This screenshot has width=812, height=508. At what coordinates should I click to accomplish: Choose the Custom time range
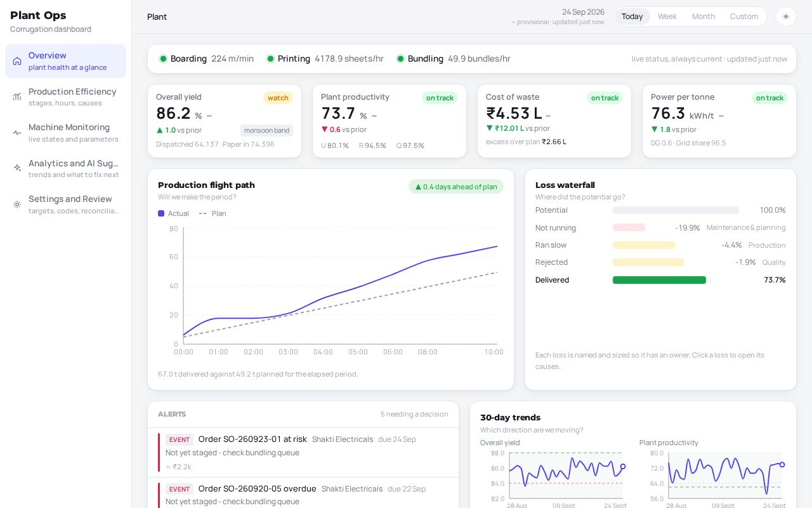744,17
